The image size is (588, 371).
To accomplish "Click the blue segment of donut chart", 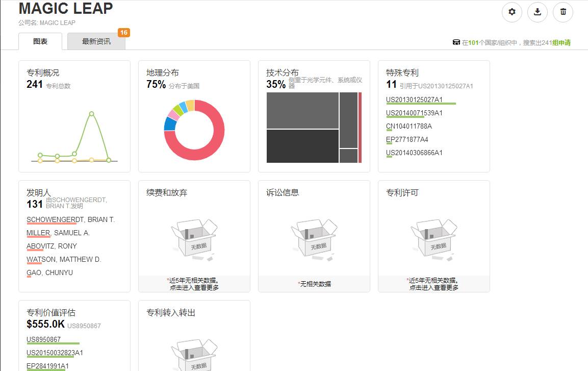I will (170, 124).
